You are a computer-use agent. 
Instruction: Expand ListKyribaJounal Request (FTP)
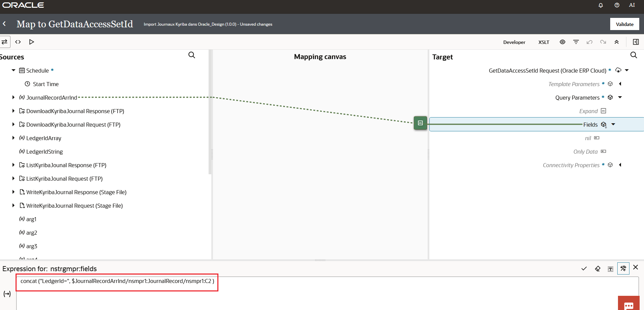(x=14, y=178)
